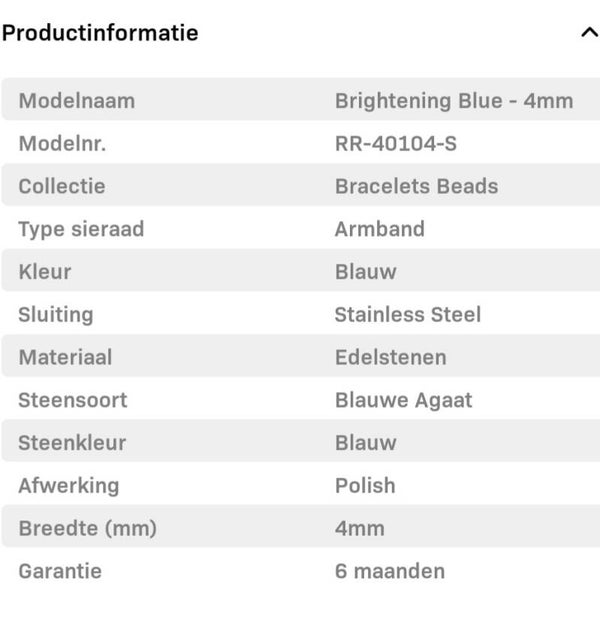This screenshot has height=621, width=600.
Task: Select the Collectie row label
Action: (61, 186)
